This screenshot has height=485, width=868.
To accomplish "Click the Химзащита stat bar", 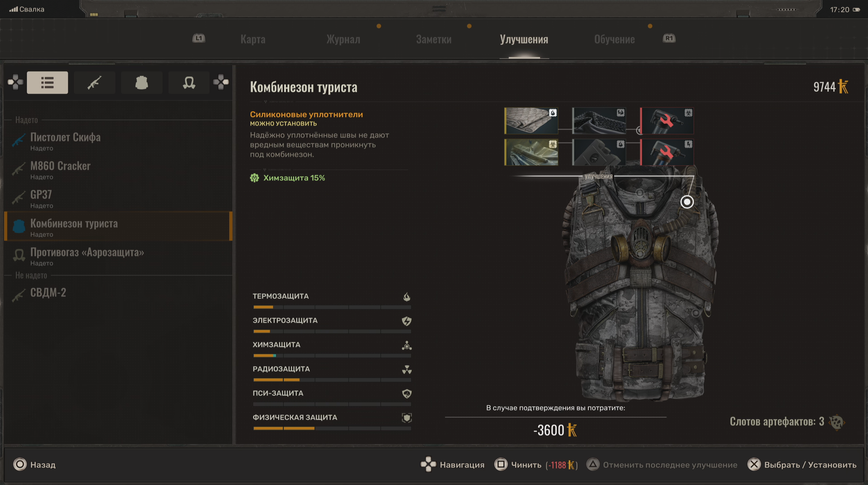I will pos(332,355).
